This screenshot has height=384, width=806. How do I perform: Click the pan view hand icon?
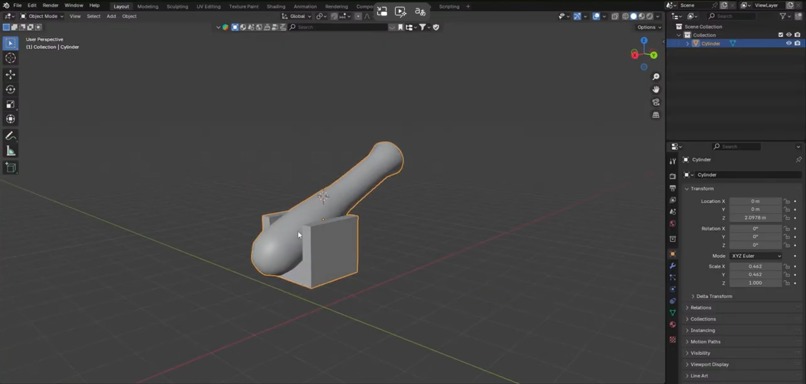[656, 89]
